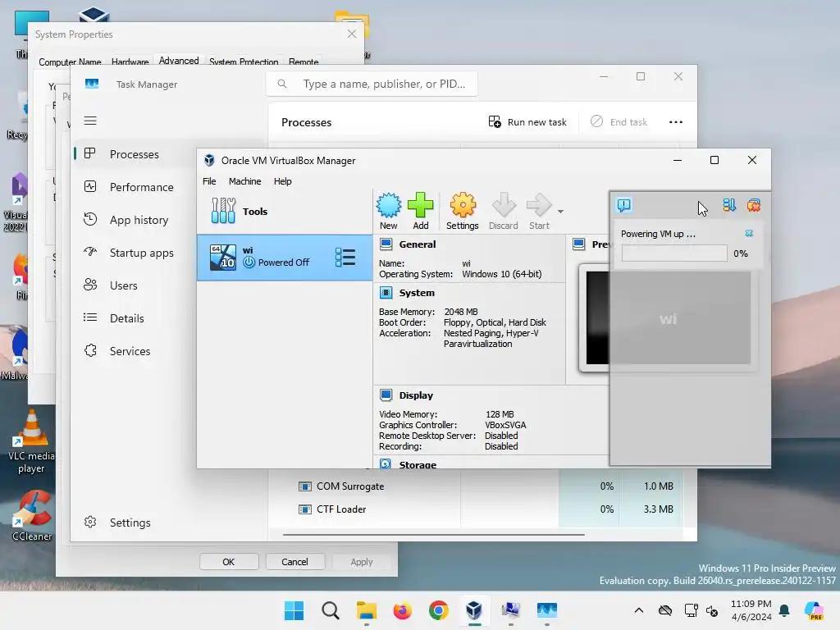
Task: Click Task Manager taskbar icon
Action: click(546, 610)
